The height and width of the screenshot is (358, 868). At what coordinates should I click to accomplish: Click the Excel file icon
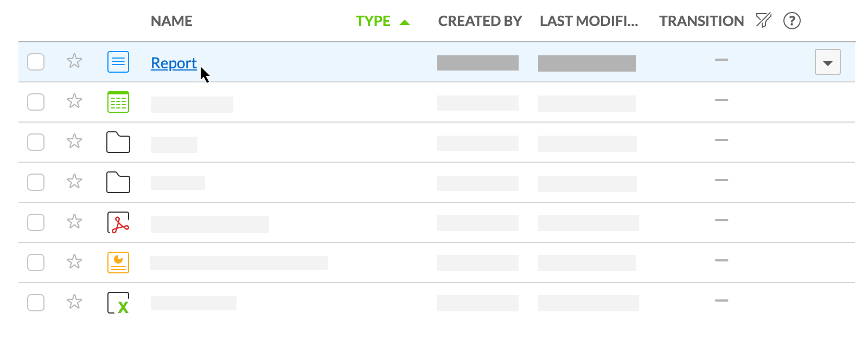[118, 303]
